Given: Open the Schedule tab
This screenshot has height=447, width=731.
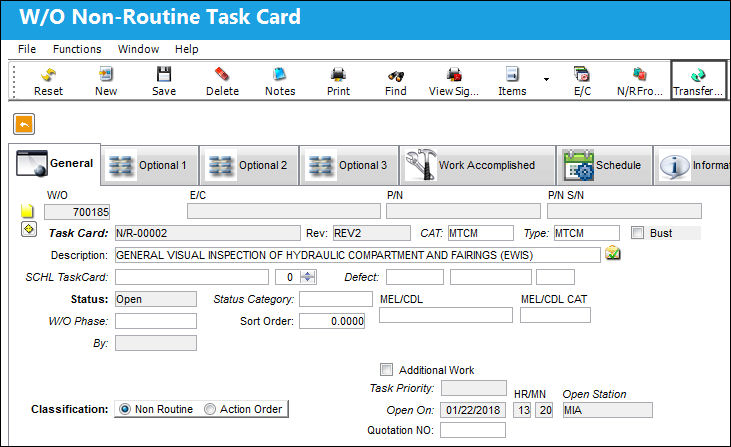Looking at the screenshot, I should pos(604,165).
